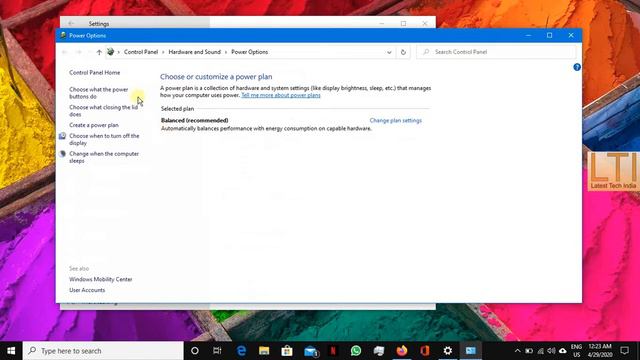Open User Accounts link
The height and width of the screenshot is (360, 640).
87,290
